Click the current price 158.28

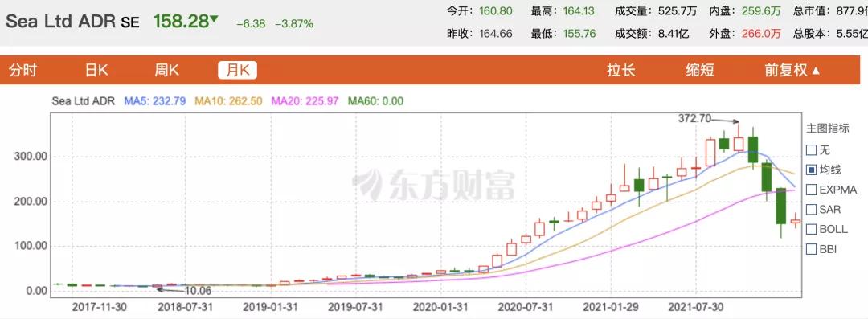click(181, 22)
